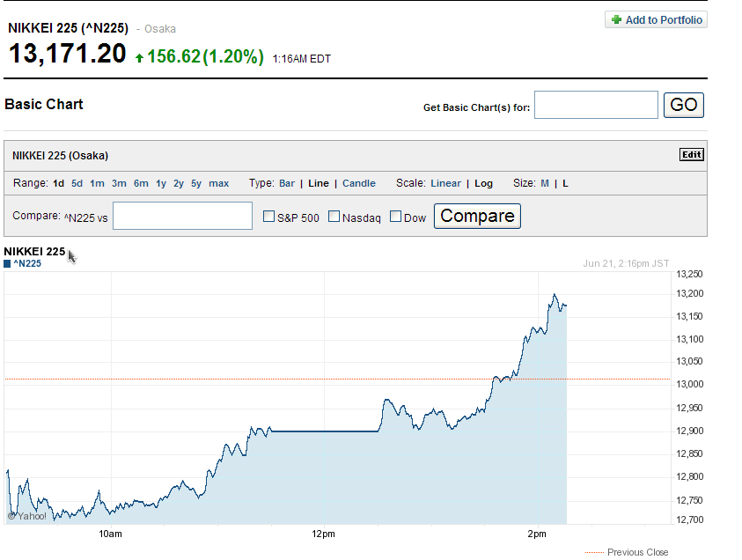
Task: Select the Line chart type
Action: pos(319,183)
